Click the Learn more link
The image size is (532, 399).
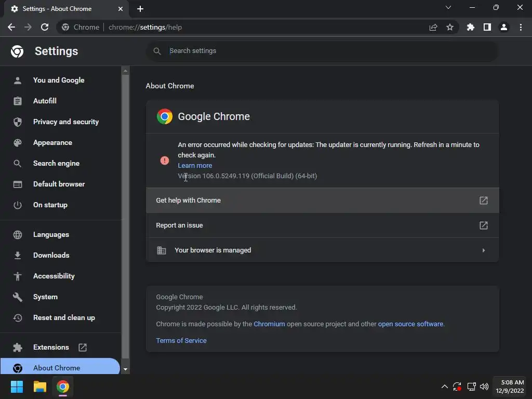point(195,166)
